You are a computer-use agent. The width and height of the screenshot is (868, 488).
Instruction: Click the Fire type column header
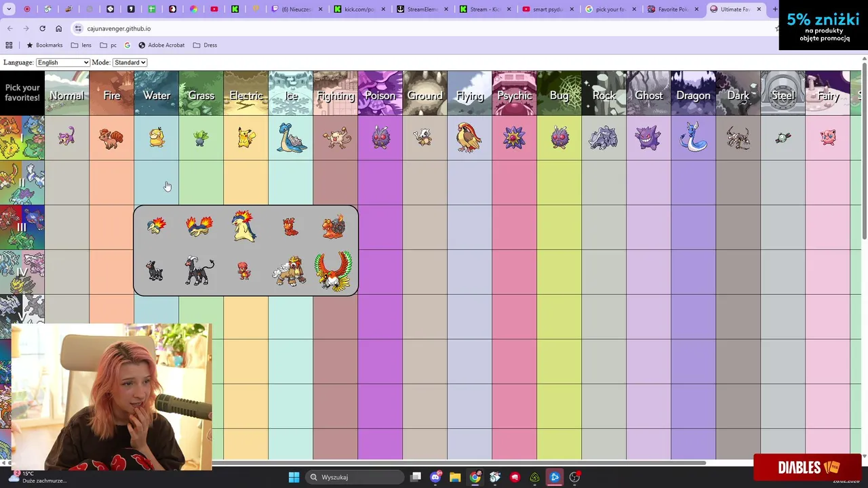pyautogui.click(x=112, y=93)
